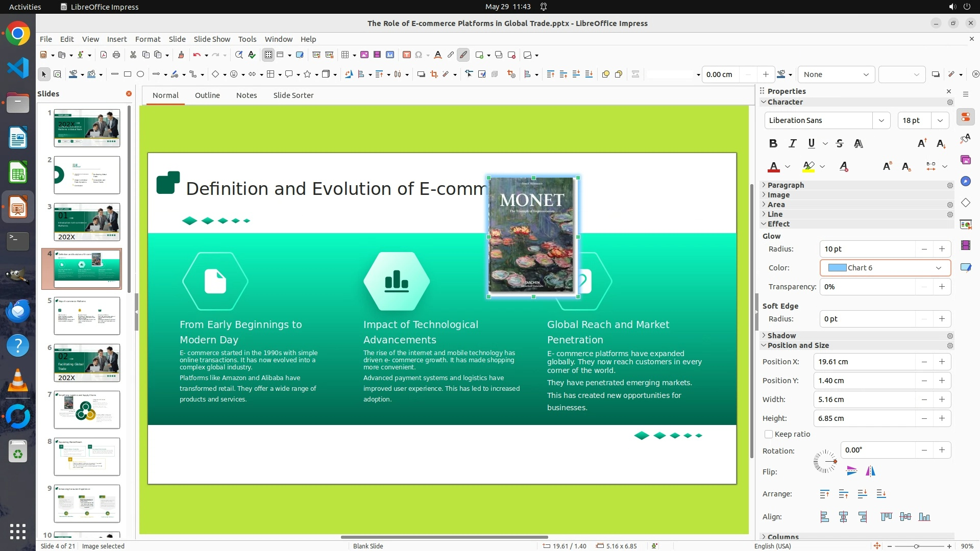Switch to the Outline view tab
The image size is (980, 551).
[x=207, y=95]
